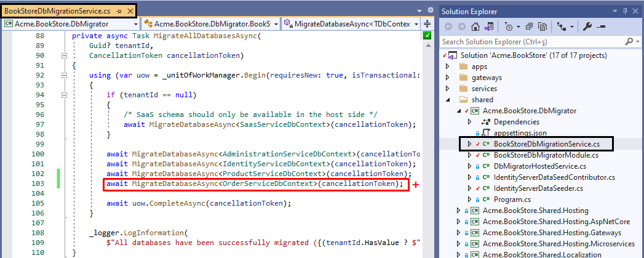
Task: Close the BookStoreDbMigrationService.cs tab
Action: coord(129,12)
